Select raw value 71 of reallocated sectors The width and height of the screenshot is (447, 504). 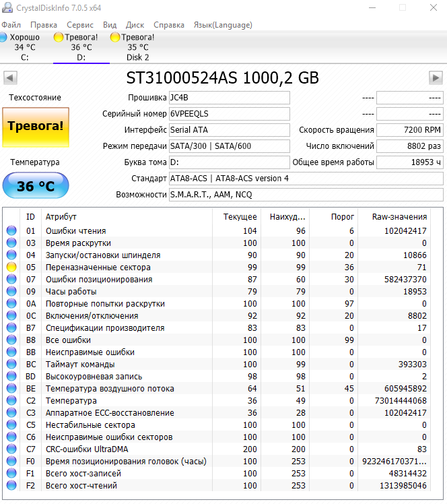point(421,267)
